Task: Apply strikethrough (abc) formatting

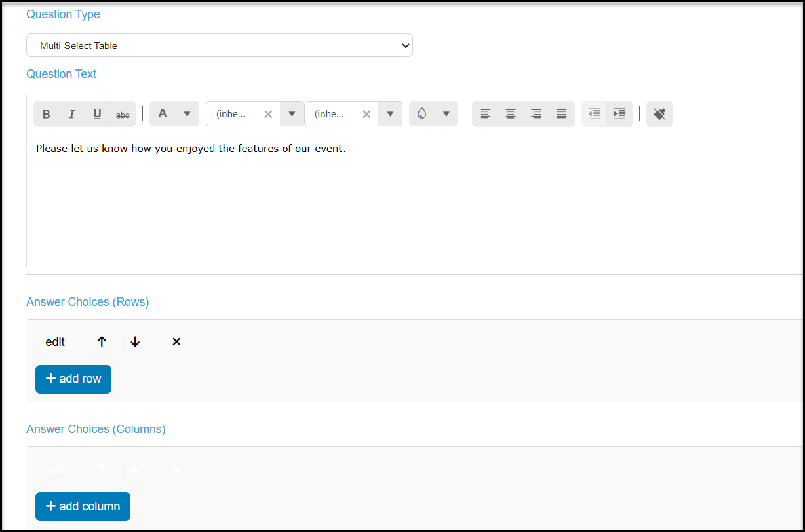Action: click(123, 114)
